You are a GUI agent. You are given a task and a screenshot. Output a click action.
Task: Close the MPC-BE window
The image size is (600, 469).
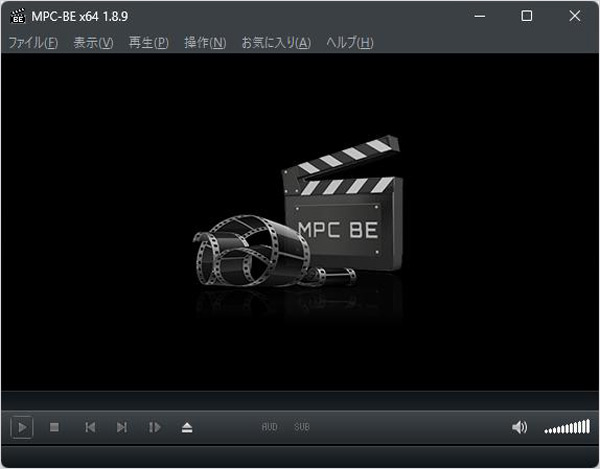point(574,16)
